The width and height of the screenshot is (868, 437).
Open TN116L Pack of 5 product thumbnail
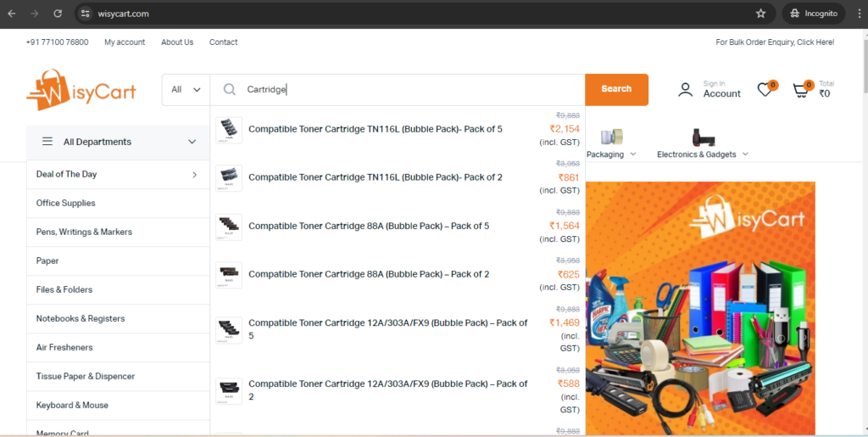[x=229, y=130]
